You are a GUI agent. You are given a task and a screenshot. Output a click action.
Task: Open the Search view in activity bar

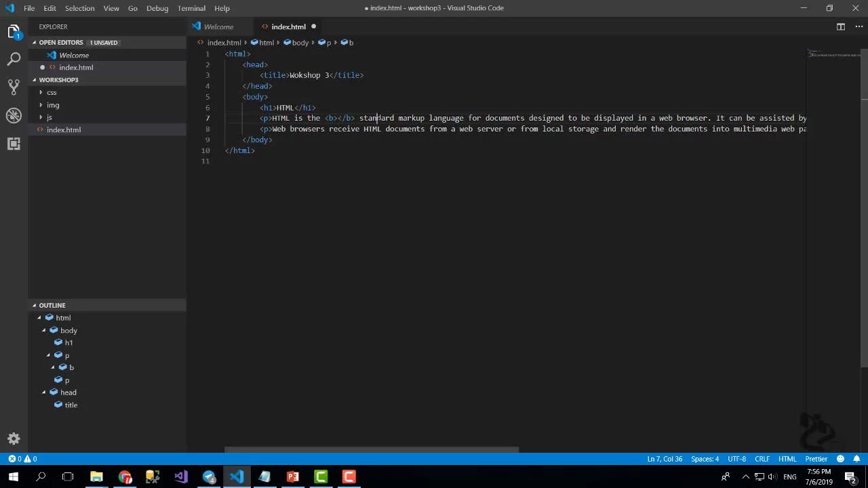[14, 60]
